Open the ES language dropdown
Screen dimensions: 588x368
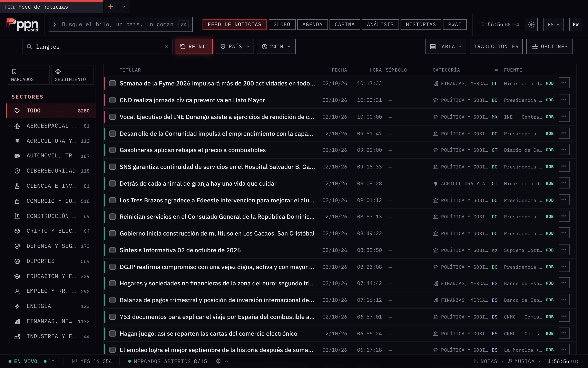tap(553, 25)
